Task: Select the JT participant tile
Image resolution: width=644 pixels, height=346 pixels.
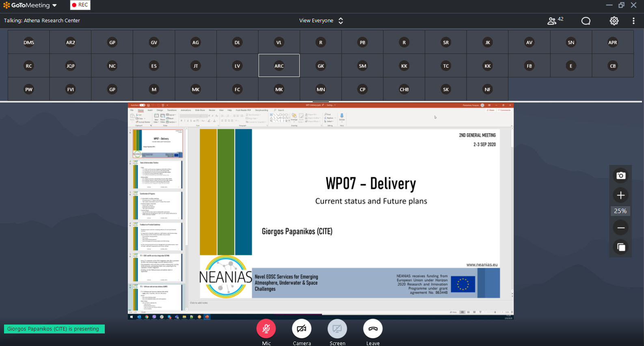Action: pos(196,66)
